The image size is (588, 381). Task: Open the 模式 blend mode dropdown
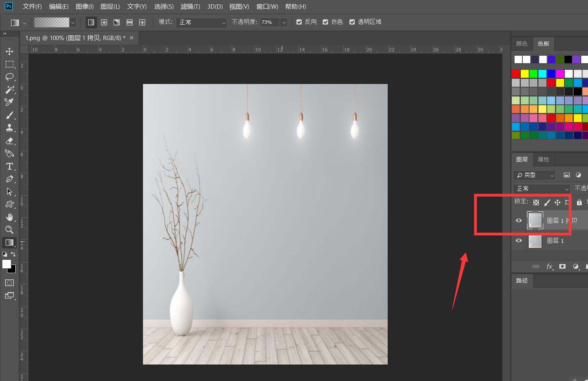pyautogui.click(x=201, y=22)
